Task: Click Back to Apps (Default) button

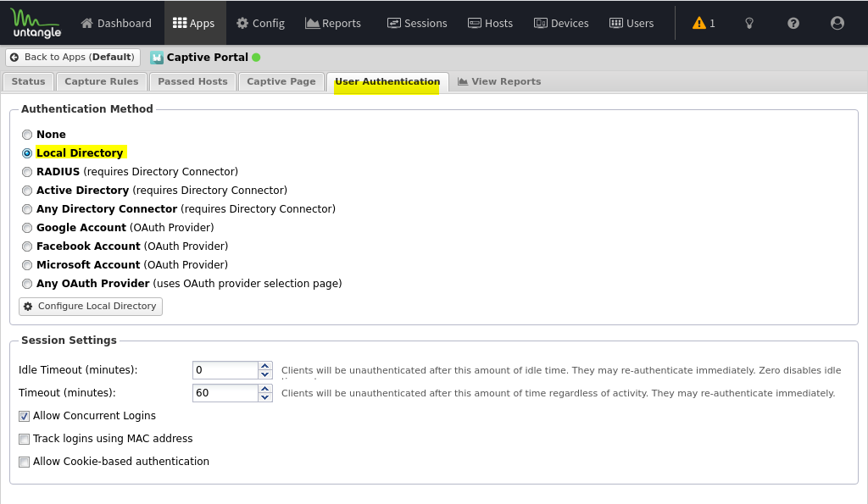Action: pos(73,57)
